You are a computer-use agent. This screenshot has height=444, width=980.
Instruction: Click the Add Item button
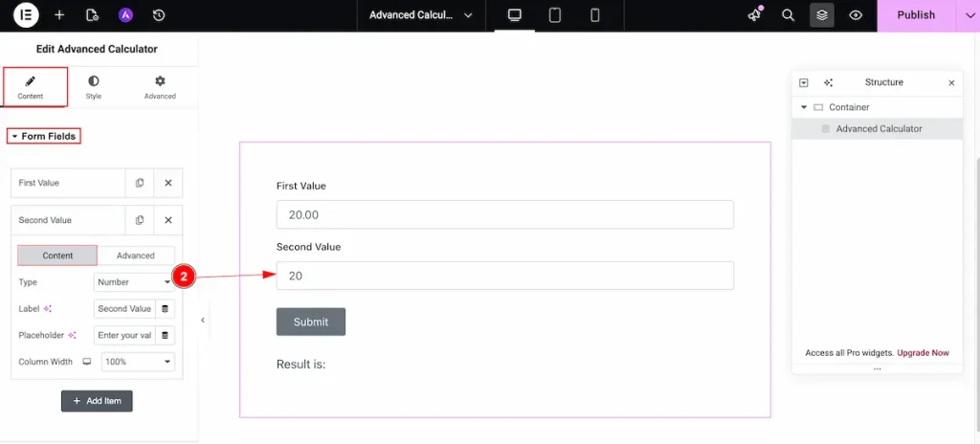pos(97,401)
